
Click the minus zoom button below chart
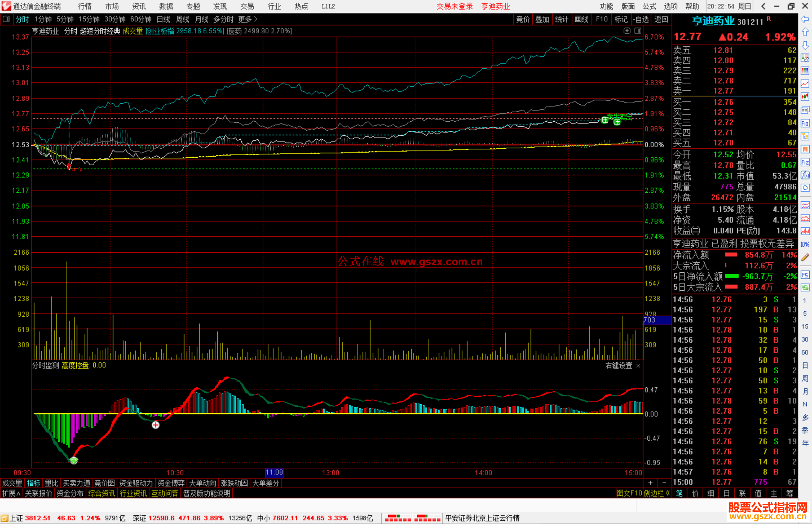[664, 483]
